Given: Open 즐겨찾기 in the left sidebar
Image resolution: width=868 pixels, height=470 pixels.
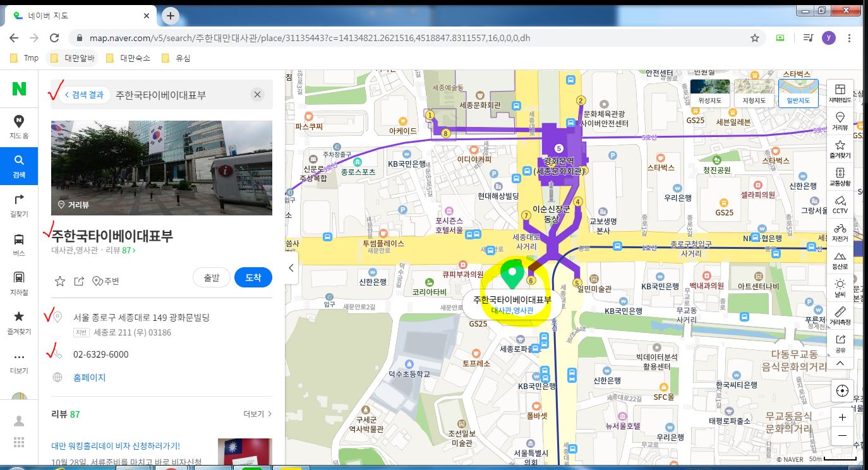Looking at the screenshot, I should (19, 322).
